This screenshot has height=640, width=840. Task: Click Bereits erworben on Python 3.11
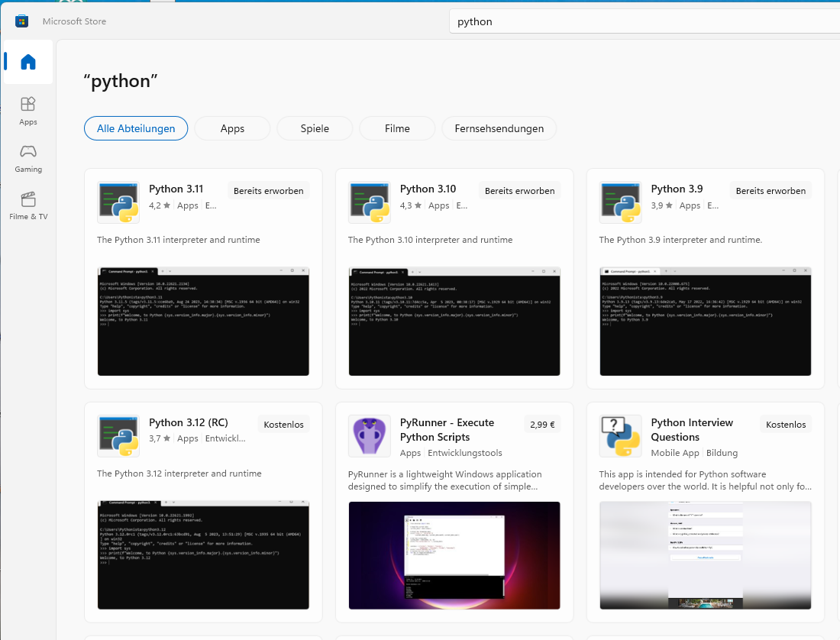268,191
